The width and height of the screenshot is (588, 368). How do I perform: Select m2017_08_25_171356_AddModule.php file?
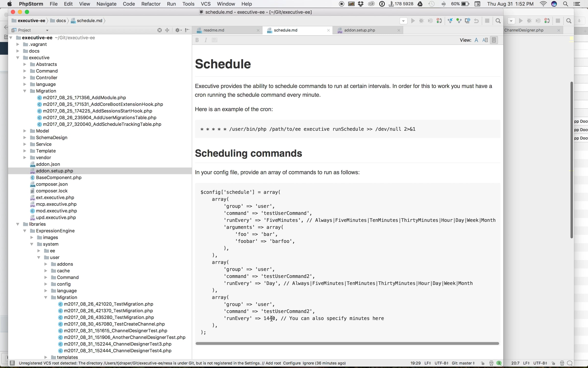click(84, 98)
